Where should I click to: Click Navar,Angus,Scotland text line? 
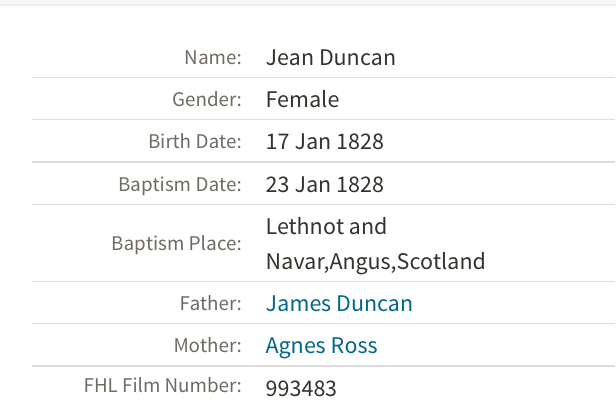click(375, 262)
